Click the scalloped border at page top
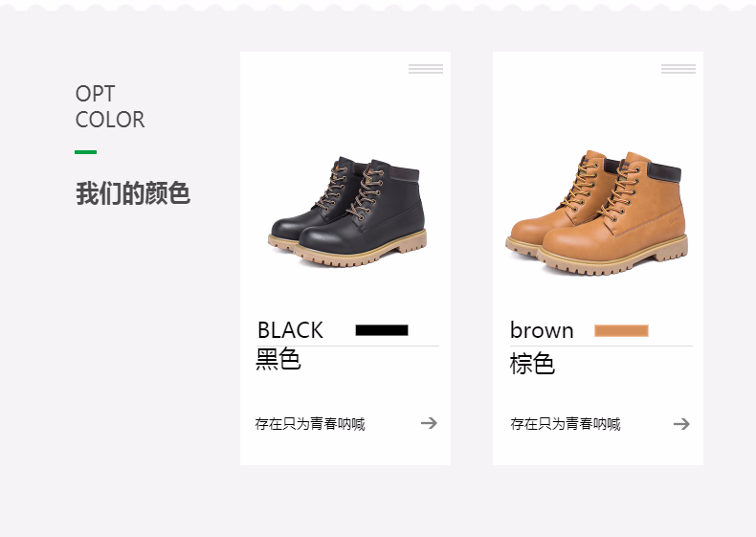Viewport: 756px width, 537px height. pyautogui.click(x=378, y=7)
